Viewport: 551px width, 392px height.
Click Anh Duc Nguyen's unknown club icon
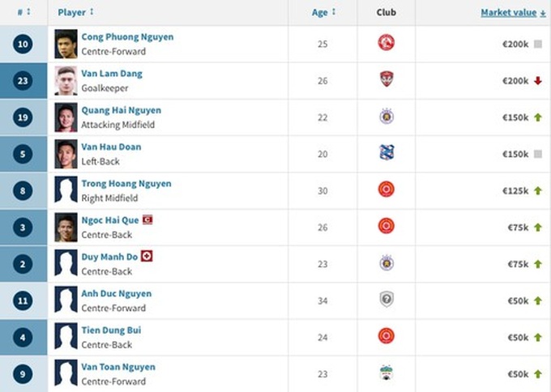tap(387, 300)
